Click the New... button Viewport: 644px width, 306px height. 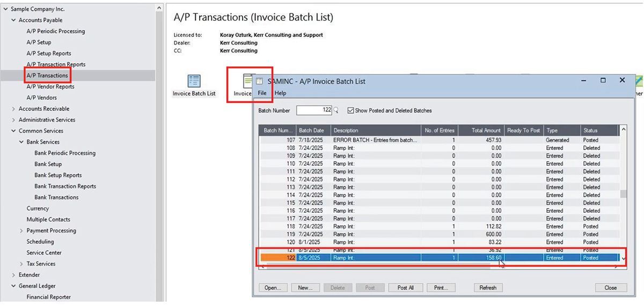point(305,288)
